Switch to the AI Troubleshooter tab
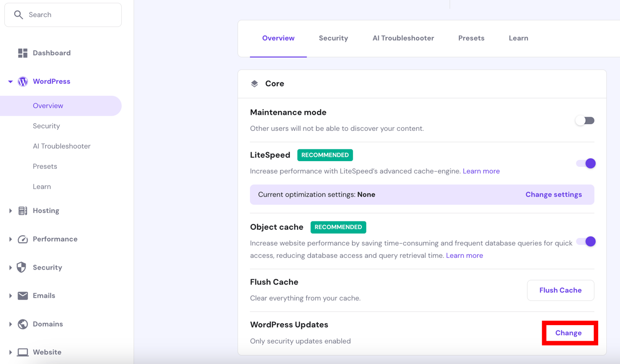This screenshot has height=364, width=620. tap(403, 38)
